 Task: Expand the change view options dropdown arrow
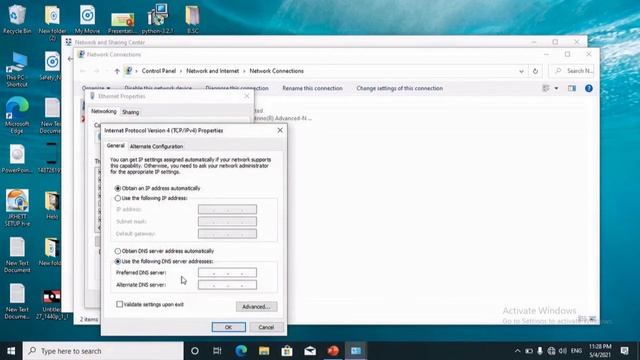(556, 88)
